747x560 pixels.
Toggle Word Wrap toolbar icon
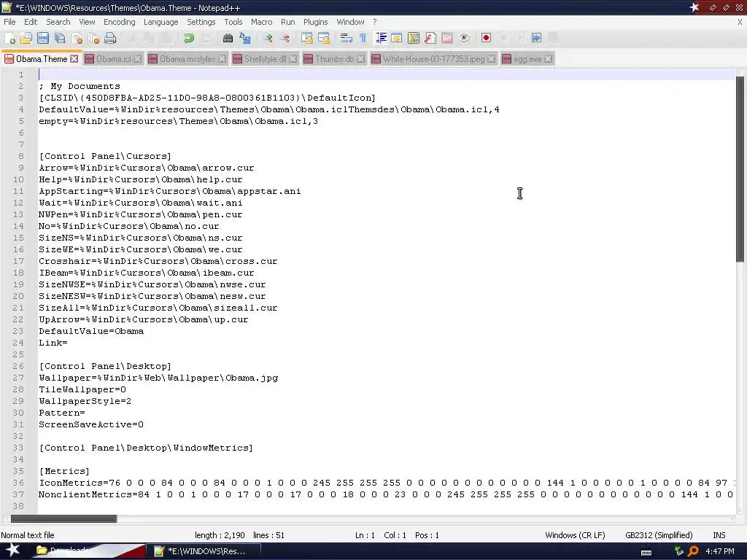pyautogui.click(x=346, y=39)
